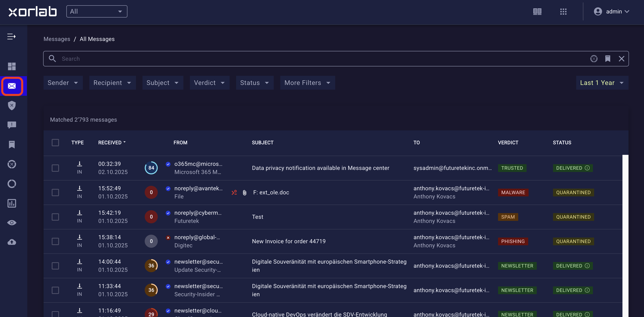
Task: Click the TO column header
Action: (416, 143)
